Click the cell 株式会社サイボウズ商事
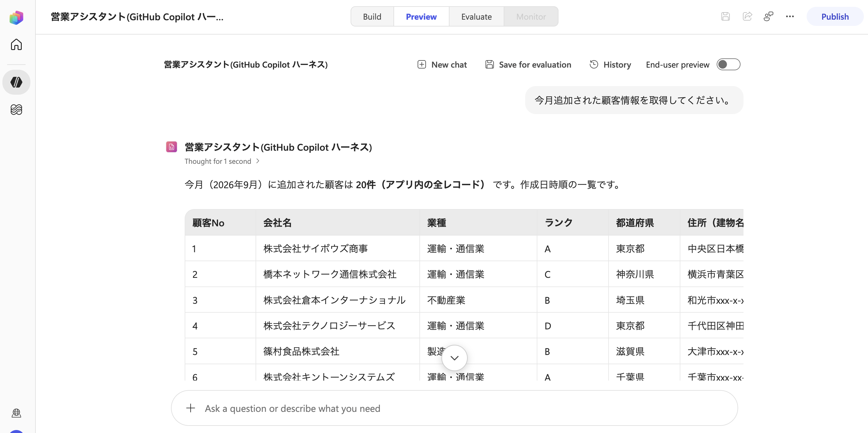 click(337, 248)
